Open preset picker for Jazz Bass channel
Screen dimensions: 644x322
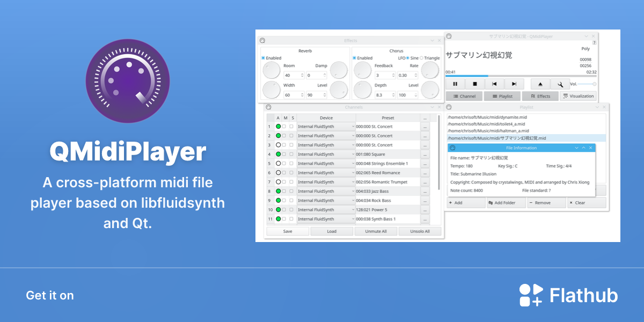(425, 191)
